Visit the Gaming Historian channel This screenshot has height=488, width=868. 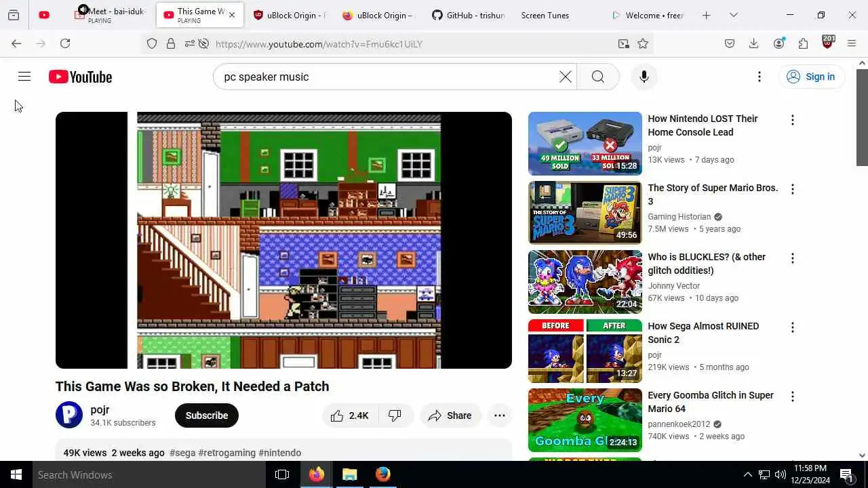(x=679, y=217)
